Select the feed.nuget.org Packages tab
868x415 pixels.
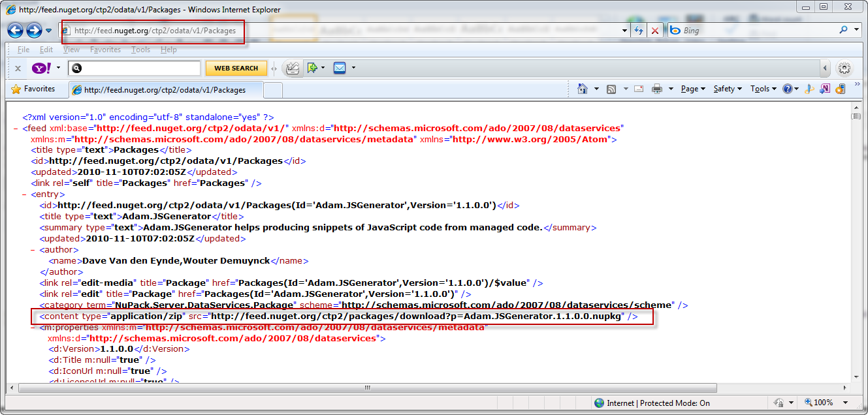point(165,90)
